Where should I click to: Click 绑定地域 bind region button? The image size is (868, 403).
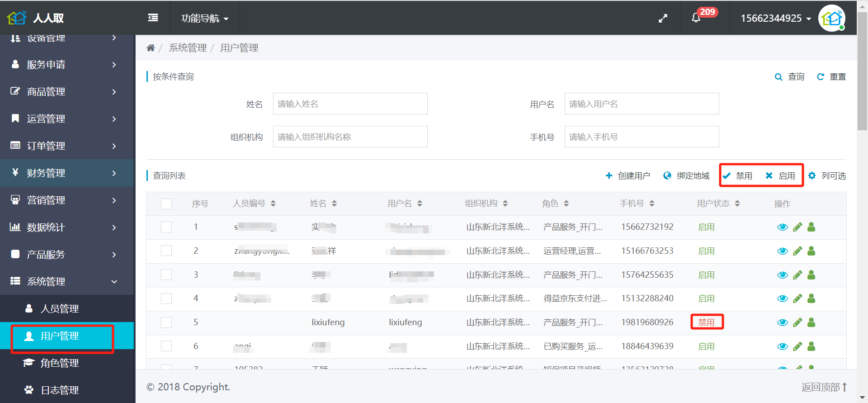pos(686,175)
